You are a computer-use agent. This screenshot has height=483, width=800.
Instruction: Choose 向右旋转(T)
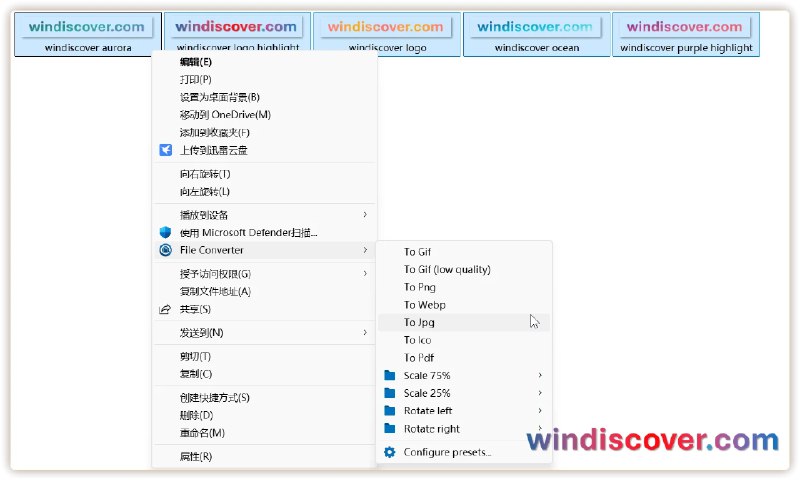[x=264, y=174]
